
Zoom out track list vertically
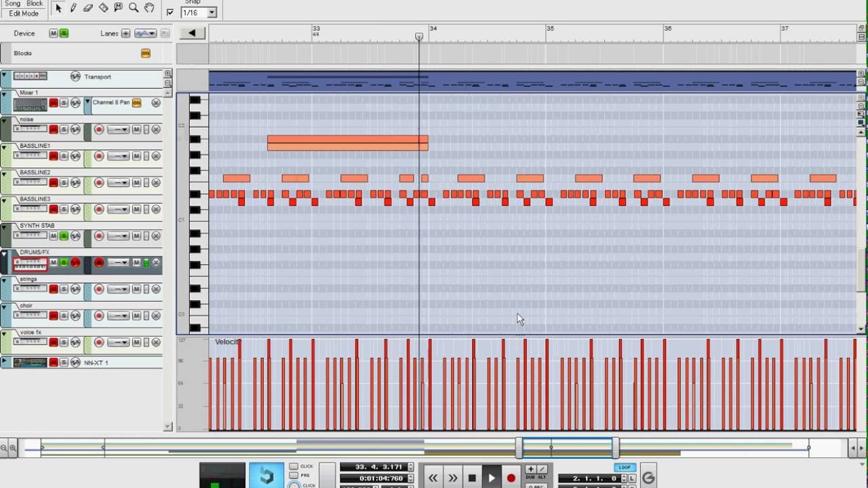point(168,83)
